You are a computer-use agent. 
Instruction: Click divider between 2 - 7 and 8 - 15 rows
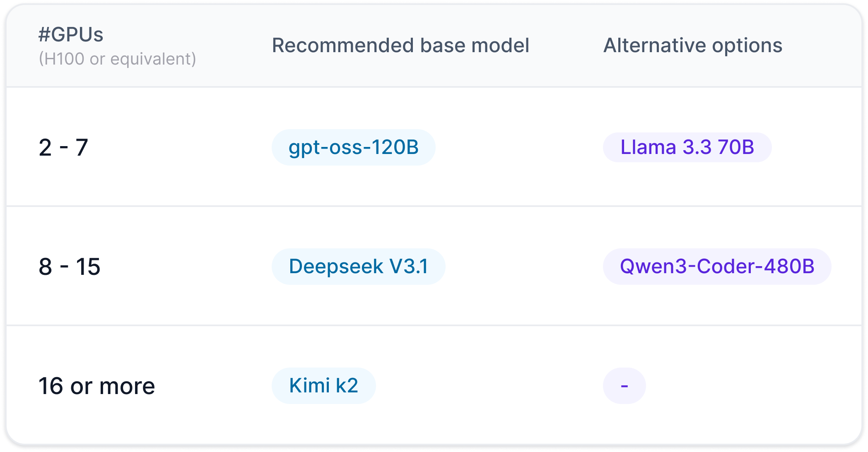tap(434, 206)
